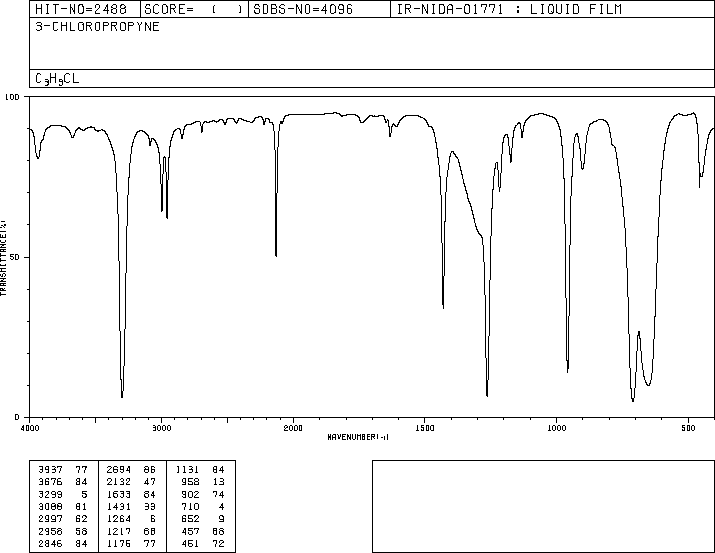Click peak value 1264 in the table

click(119, 519)
